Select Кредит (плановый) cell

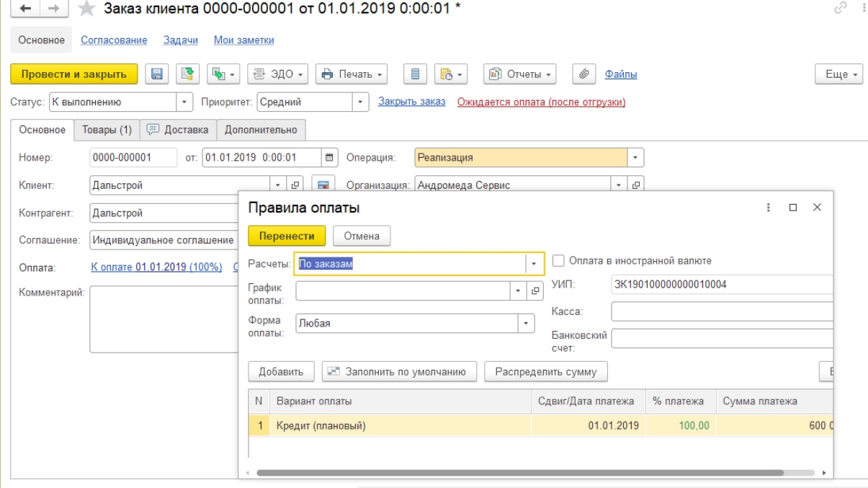(401, 426)
